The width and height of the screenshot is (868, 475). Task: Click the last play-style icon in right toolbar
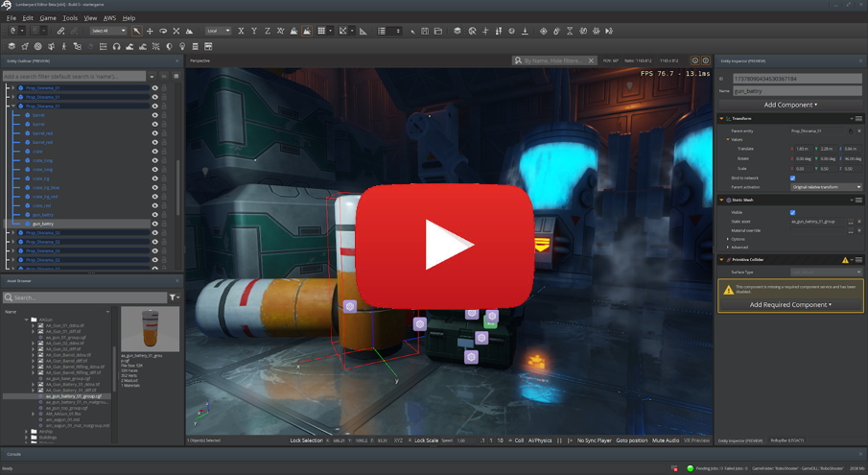pos(609,31)
